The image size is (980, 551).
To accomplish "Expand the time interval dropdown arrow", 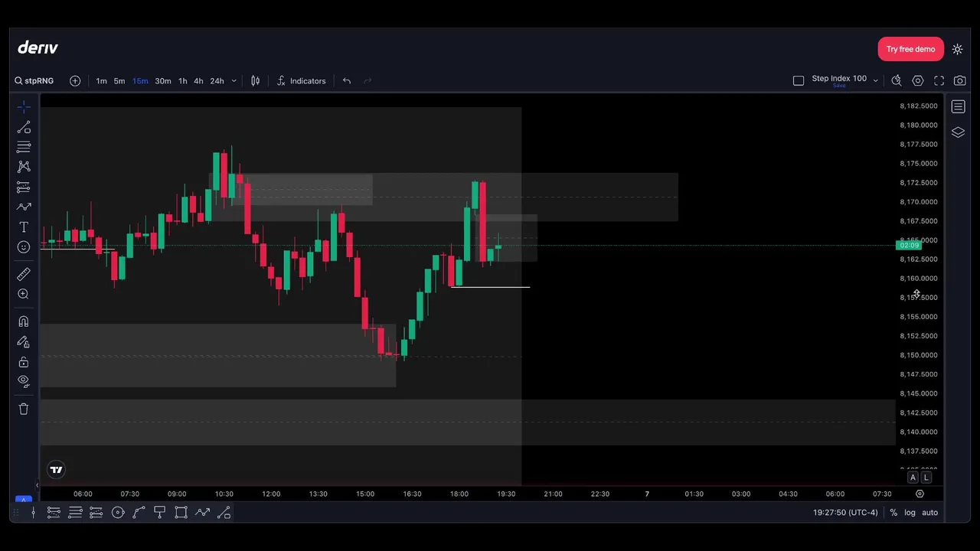I will (234, 81).
